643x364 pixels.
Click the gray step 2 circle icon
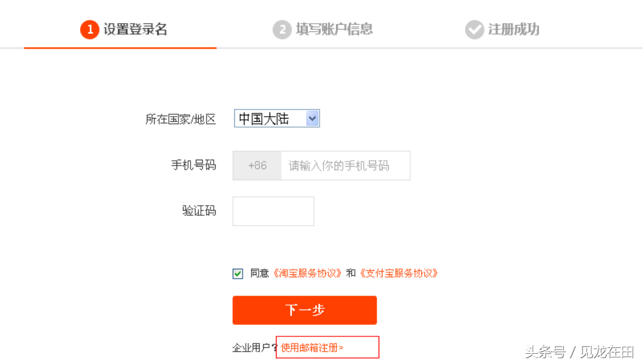click(x=282, y=29)
